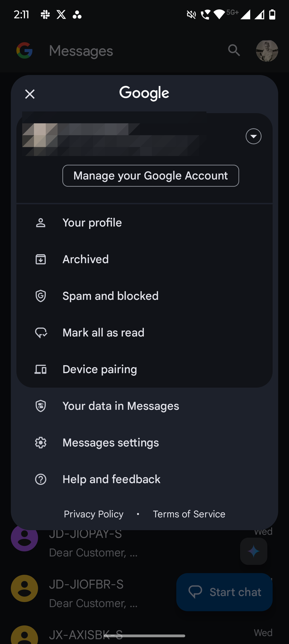Open Messages settings gear icon
Screen dimensions: 289x644
(x=41, y=443)
